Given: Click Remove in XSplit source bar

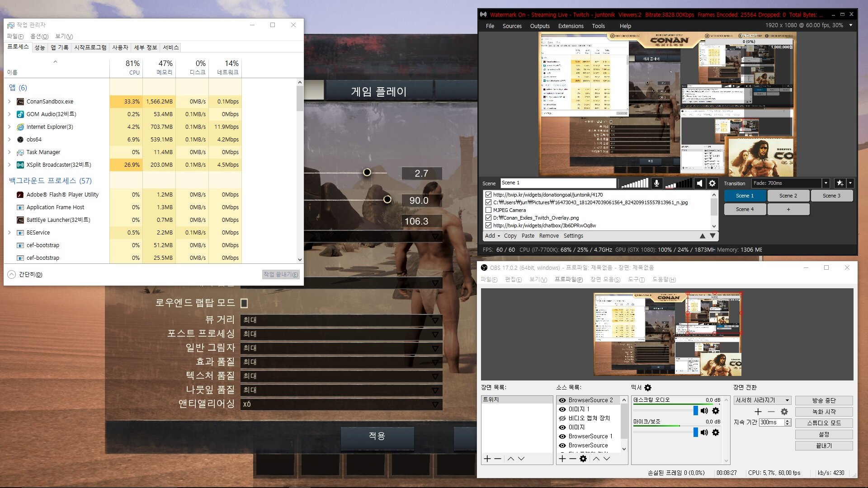Looking at the screenshot, I should click(x=549, y=236).
